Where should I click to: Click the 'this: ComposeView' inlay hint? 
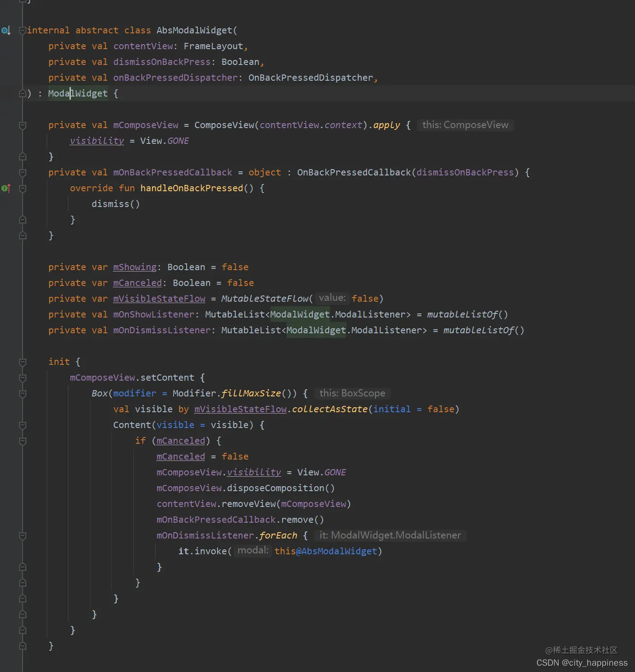pyautogui.click(x=465, y=125)
